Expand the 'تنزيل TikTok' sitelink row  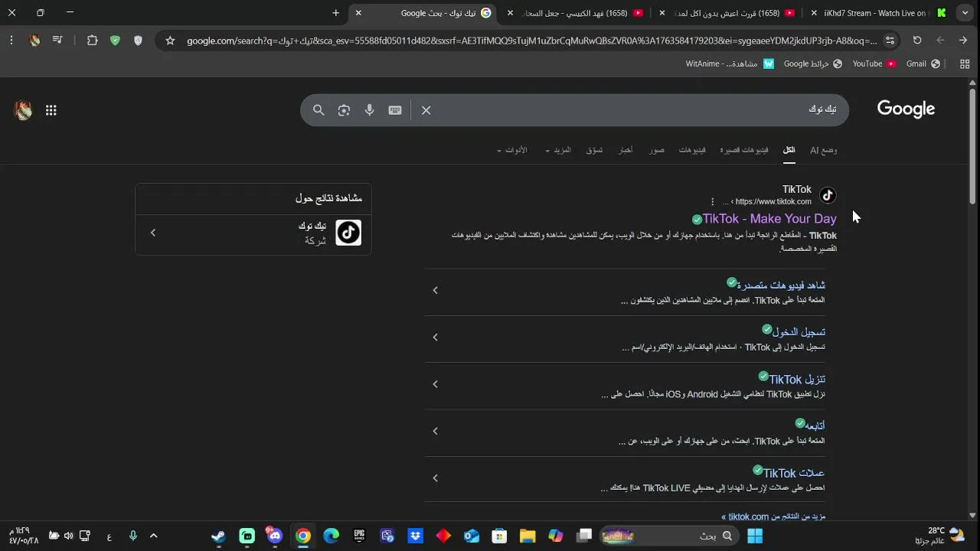(x=435, y=384)
